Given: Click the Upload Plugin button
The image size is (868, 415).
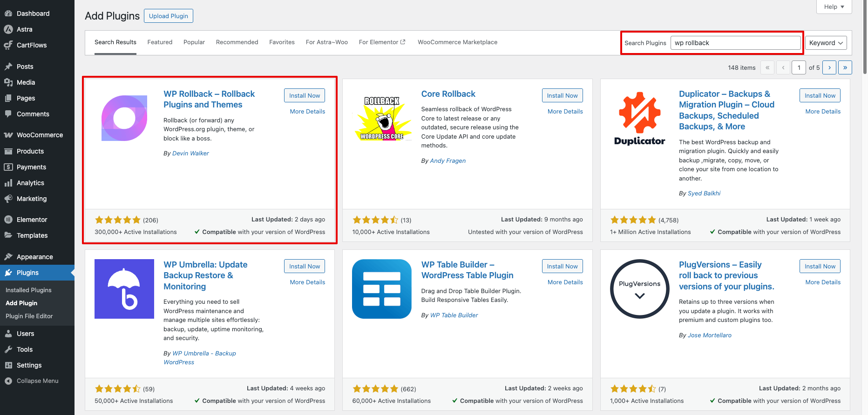Looking at the screenshot, I should [x=169, y=16].
